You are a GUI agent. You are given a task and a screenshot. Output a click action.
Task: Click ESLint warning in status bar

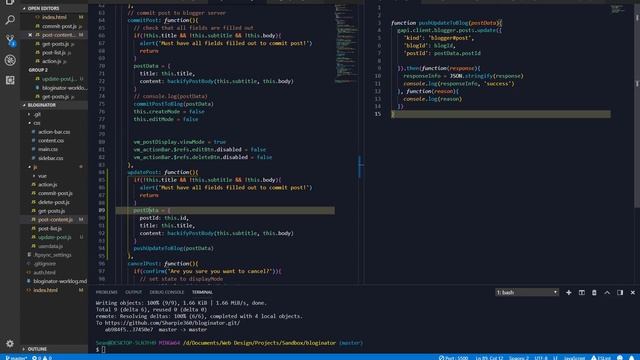[601, 358]
